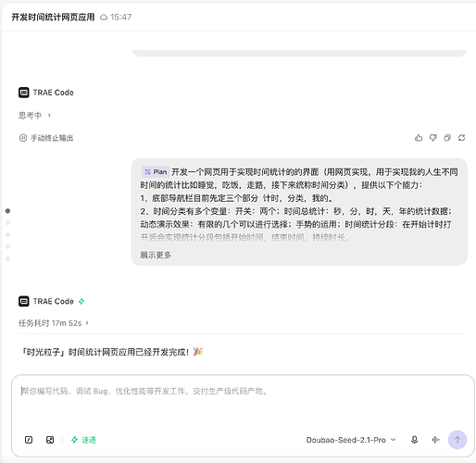Screen dimensions: 476x463
Task: Click the stop icon next to 手动终止输出
Action: tap(23, 138)
